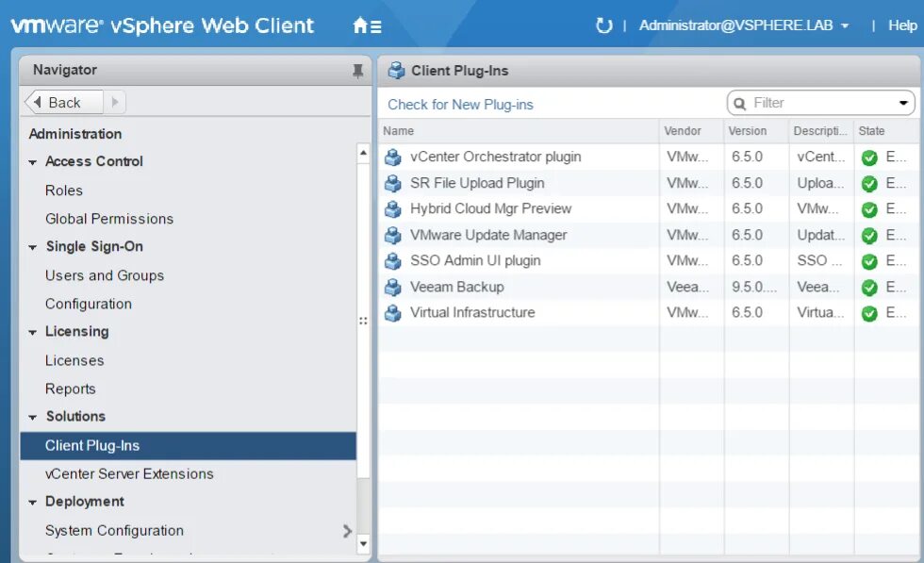Click the forward navigation arrow
The width and height of the screenshot is (924, 563).
[x=115, y=102]
